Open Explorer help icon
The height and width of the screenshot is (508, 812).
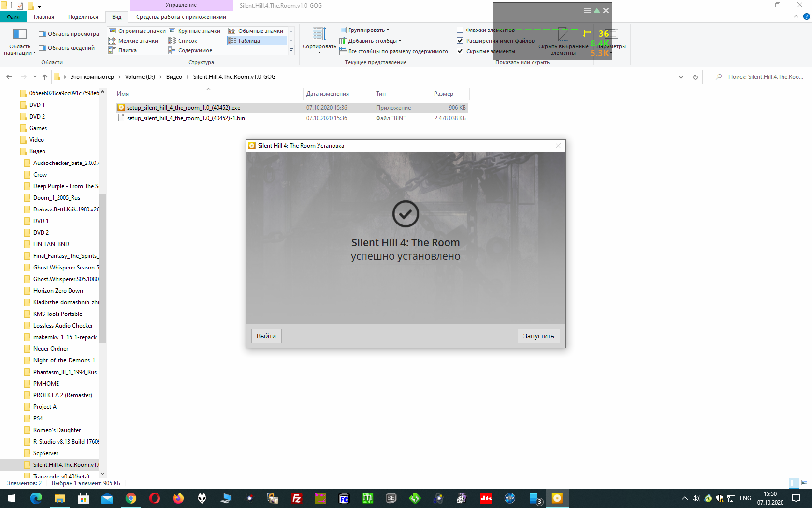coord(806,17)
